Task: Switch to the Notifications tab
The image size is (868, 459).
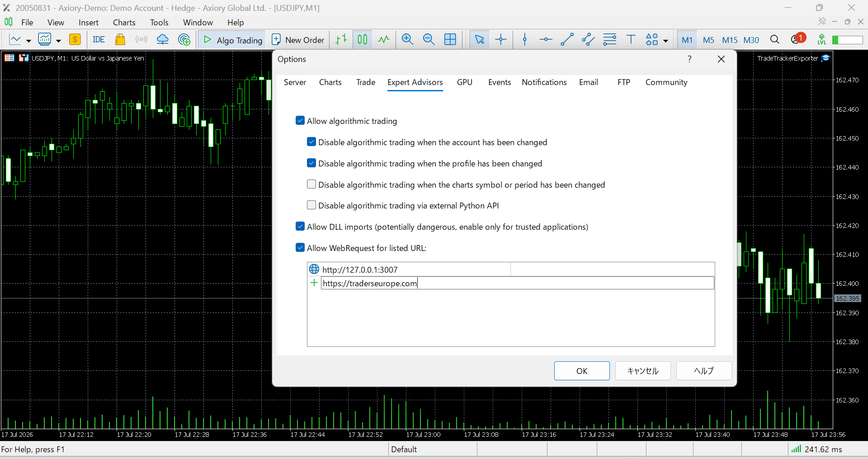Action: pos(544,82)
